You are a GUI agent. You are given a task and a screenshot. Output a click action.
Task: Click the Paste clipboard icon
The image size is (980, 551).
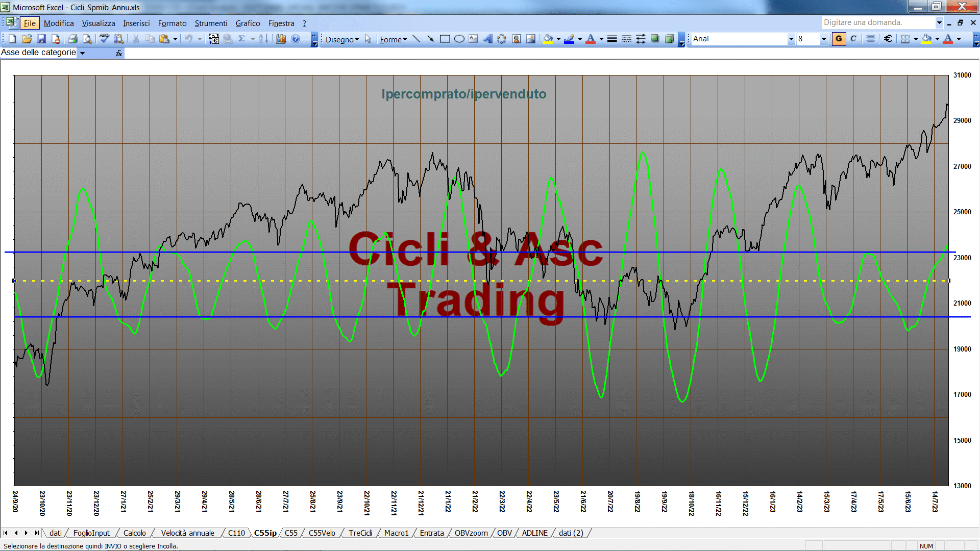164,39
